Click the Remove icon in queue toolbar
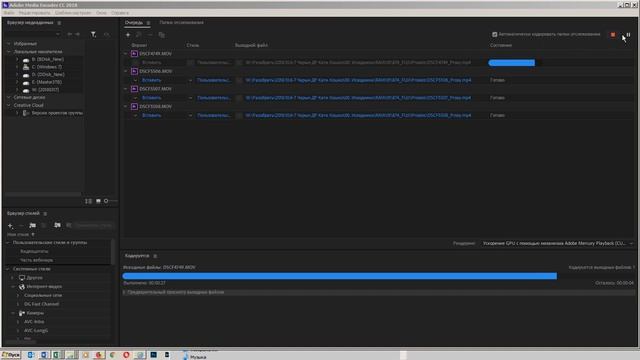 tap(150, 35)
